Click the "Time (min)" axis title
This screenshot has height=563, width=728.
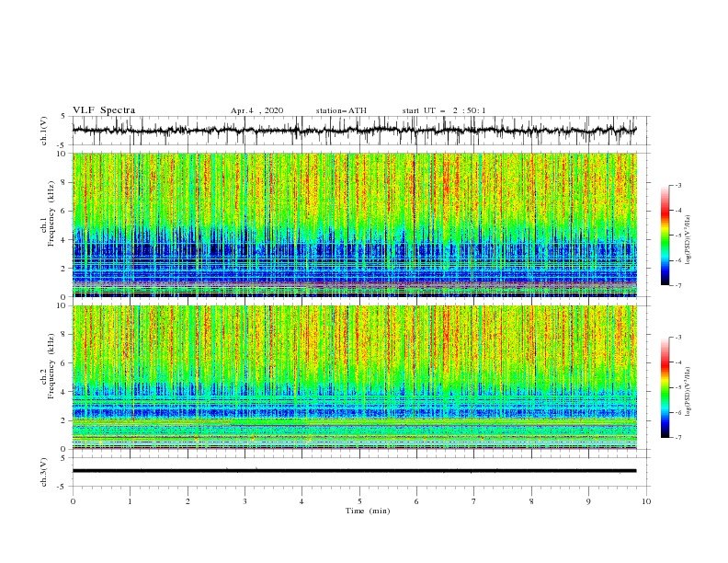[x=368, y=511]
